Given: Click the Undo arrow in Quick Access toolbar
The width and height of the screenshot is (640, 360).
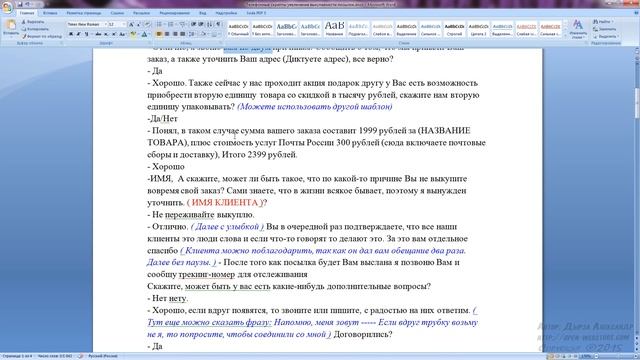Looking at the screenshot, I should (x=28, y=4).
